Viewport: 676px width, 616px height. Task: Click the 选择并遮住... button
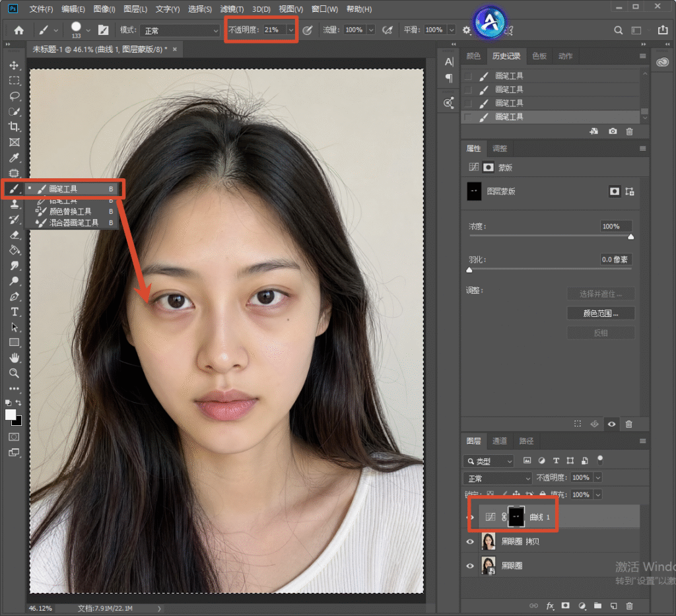point(601,294)
